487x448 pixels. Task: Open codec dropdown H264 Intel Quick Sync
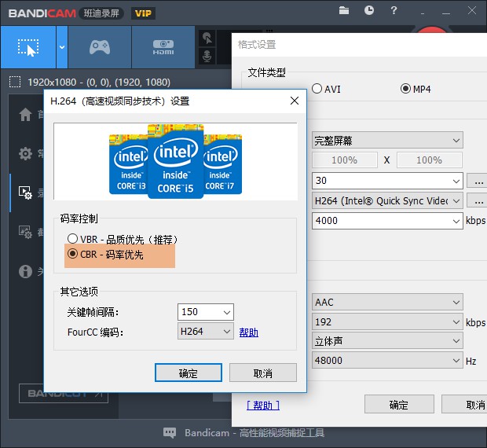click(387, 200)
